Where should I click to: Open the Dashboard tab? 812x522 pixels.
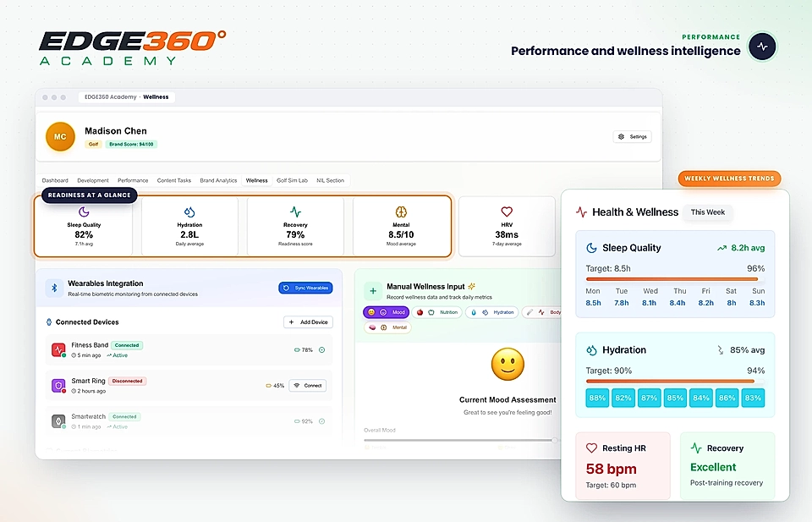(x=55, y=181)
